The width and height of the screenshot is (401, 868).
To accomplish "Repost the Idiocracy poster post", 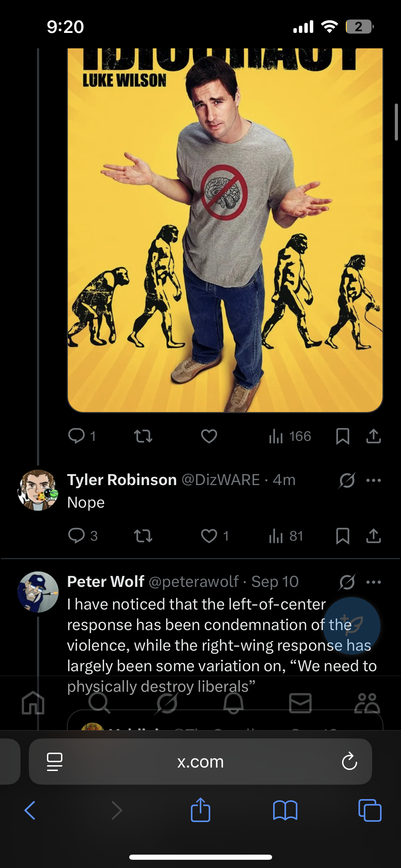I will [143, 436].
